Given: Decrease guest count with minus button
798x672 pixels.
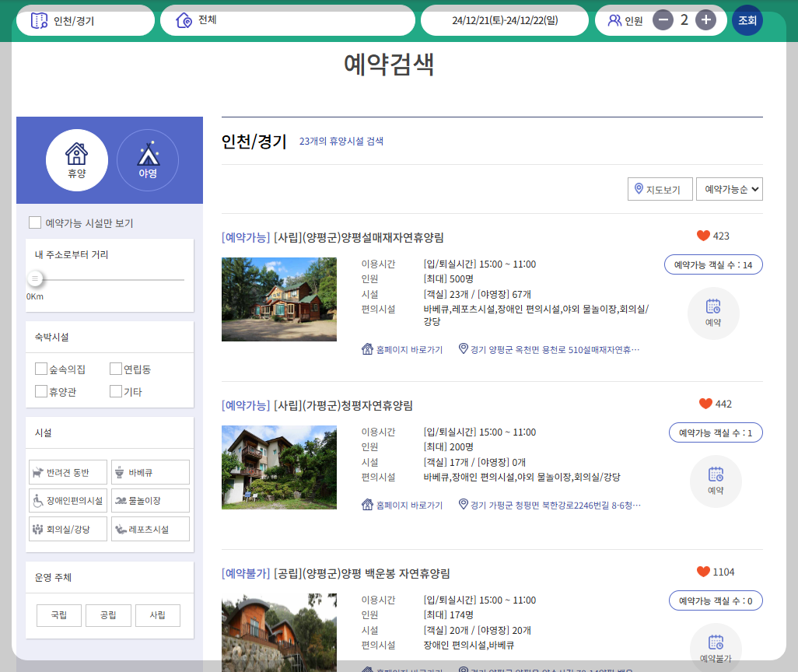Looking at the screenshot, I should tap(663, 20).
